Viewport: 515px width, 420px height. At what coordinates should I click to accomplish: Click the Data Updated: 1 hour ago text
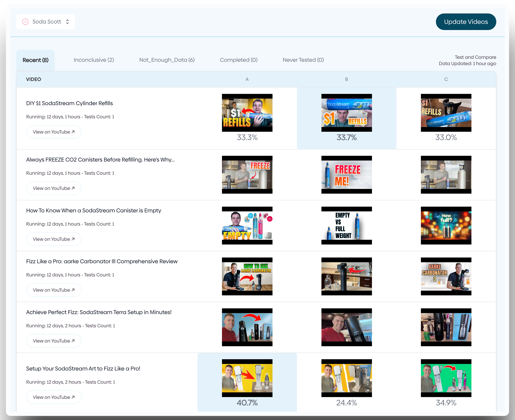coord(467,64)
